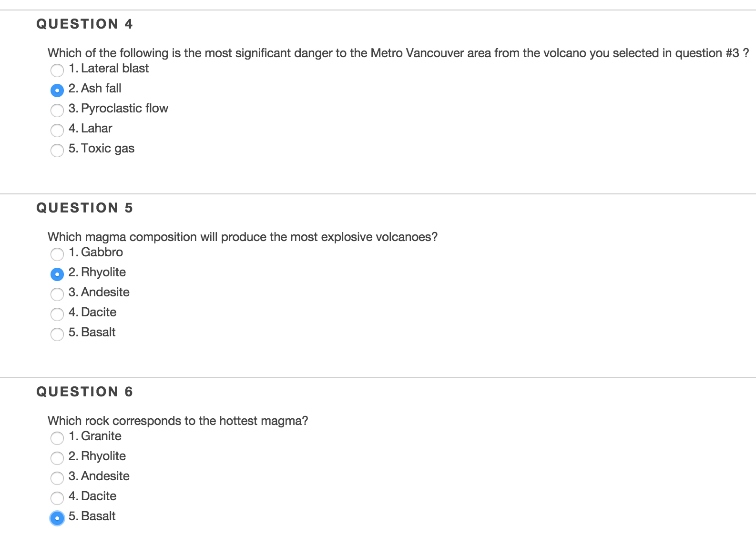Select Dacite in Question 5
The image size is (756, 545).
tap(57, 314)
